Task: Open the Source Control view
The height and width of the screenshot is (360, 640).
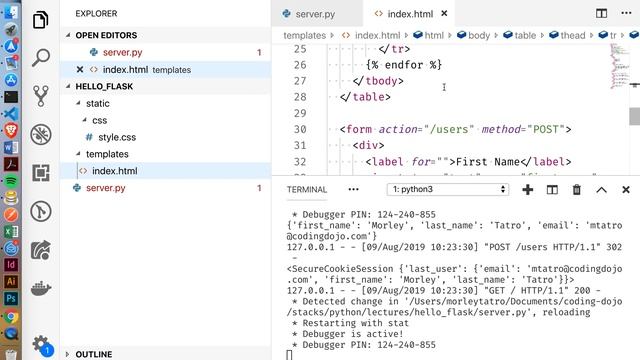Action: tap(40, 96)
